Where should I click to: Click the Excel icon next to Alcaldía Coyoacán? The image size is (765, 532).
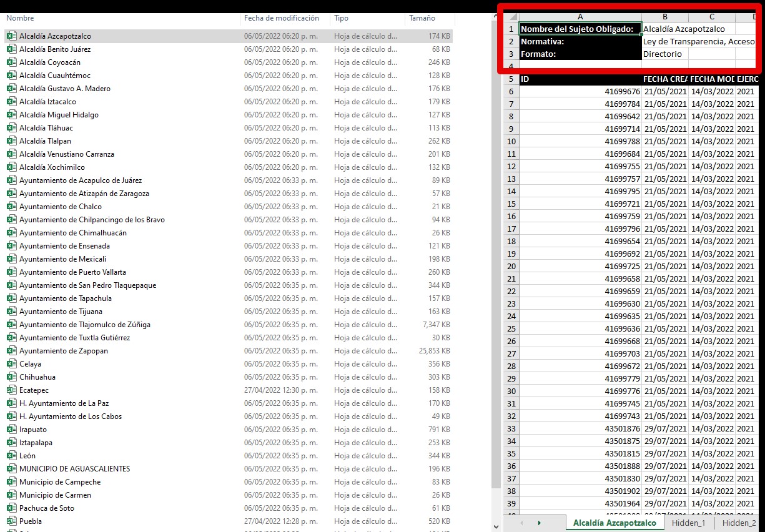click(x=11, y=62)
